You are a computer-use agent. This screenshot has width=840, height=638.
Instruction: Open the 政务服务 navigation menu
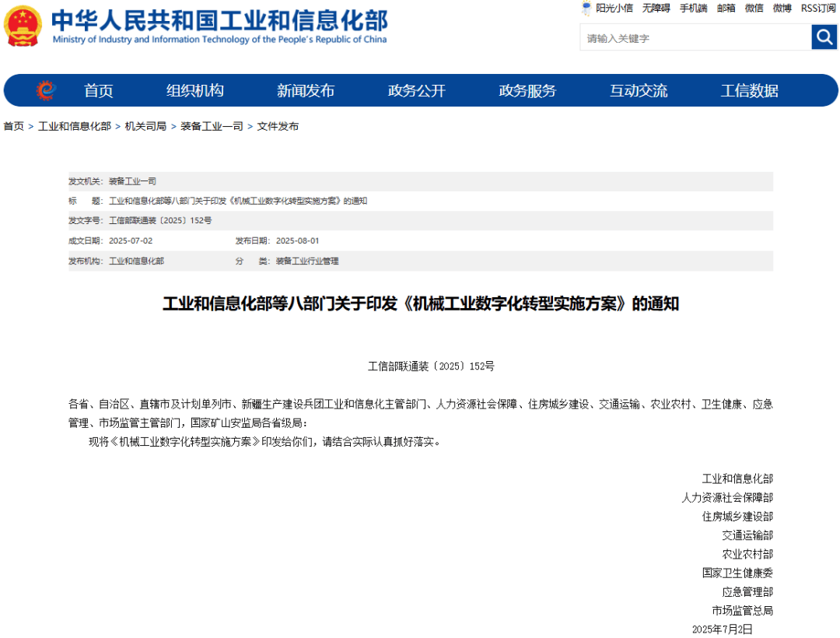[x=528, y=90]
